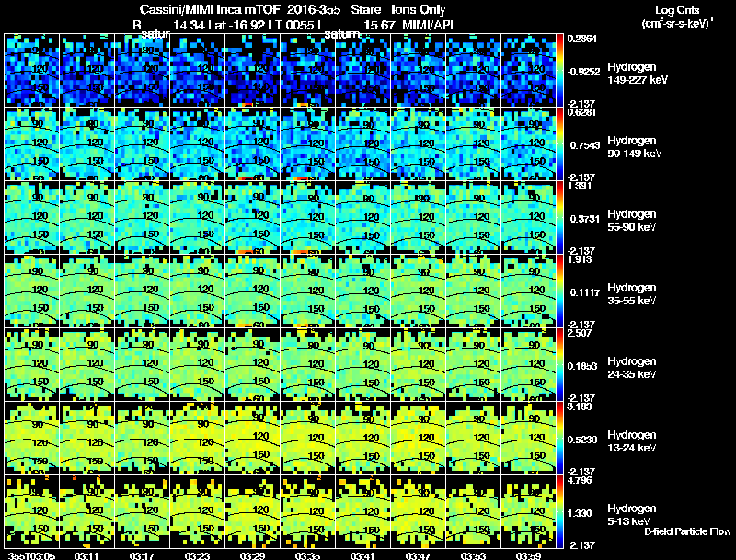Image resolution: width=736 pixels, height=560 pixels.
Task: Click the 'Stare' label in the header
Action: [365, 9]
